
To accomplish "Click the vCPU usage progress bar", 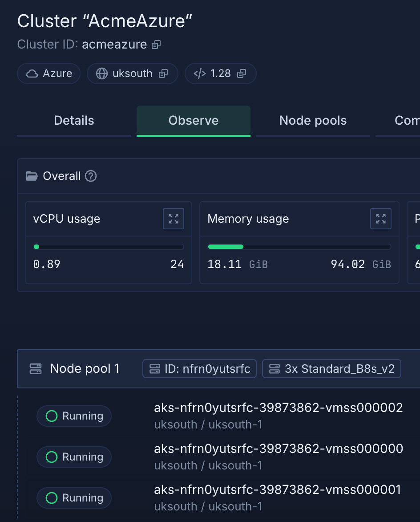I will [x=109, y=247].
